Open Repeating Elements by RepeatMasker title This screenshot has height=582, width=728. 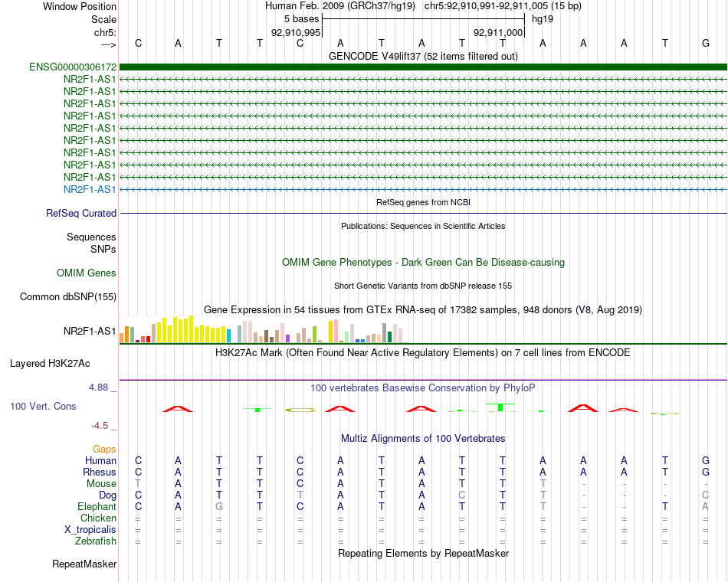423,553
